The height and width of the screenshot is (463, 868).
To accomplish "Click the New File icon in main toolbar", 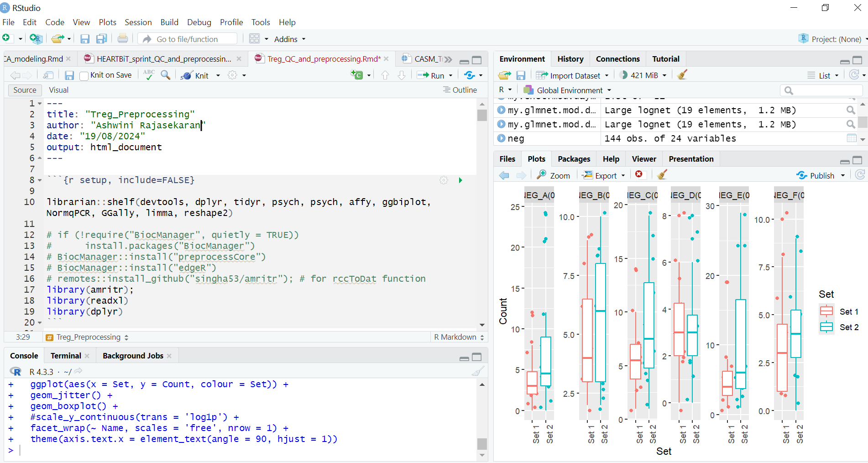I will coord(6,38).
